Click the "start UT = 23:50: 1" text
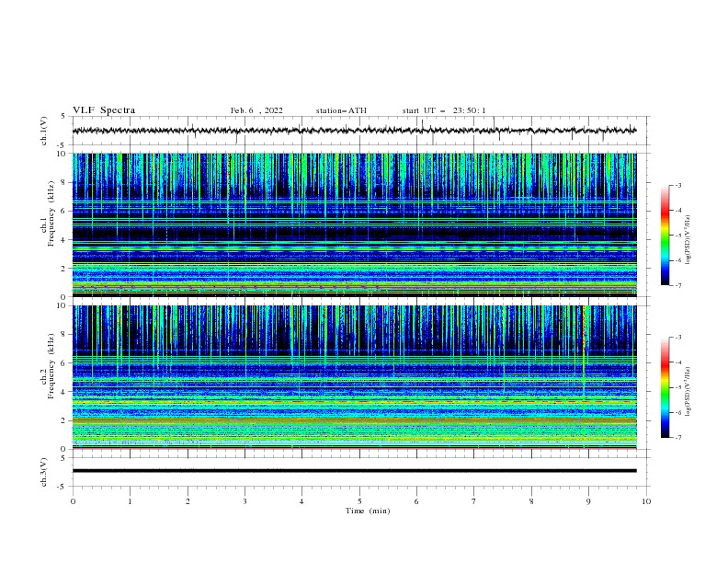This screenshot has height=563, width=728. [444, 110]
